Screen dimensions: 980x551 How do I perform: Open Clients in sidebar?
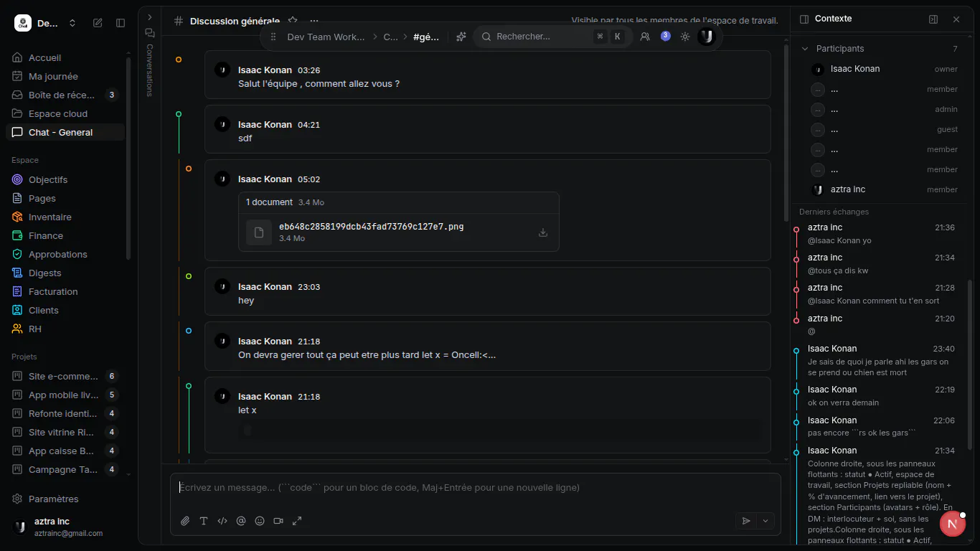click(x=65, y=310)
